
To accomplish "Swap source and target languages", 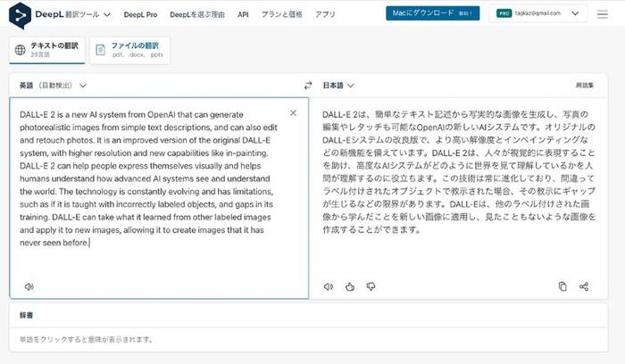I will 308,86.
